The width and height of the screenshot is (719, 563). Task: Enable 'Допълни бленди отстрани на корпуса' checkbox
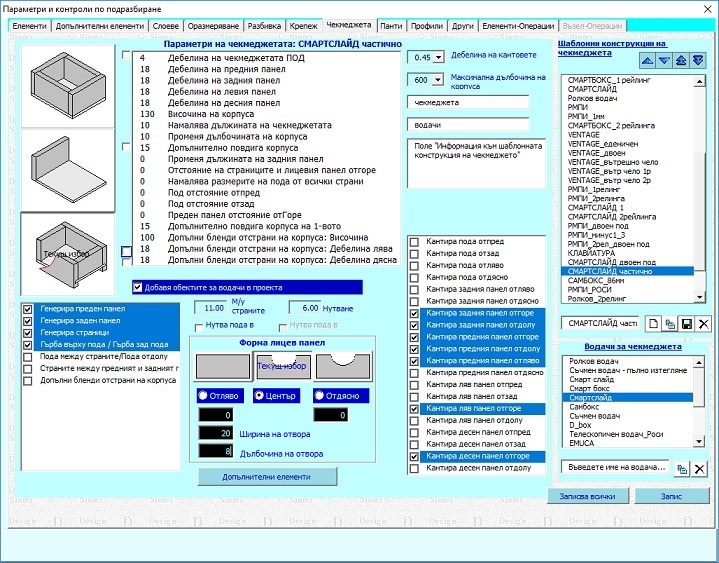coord(28,381)
